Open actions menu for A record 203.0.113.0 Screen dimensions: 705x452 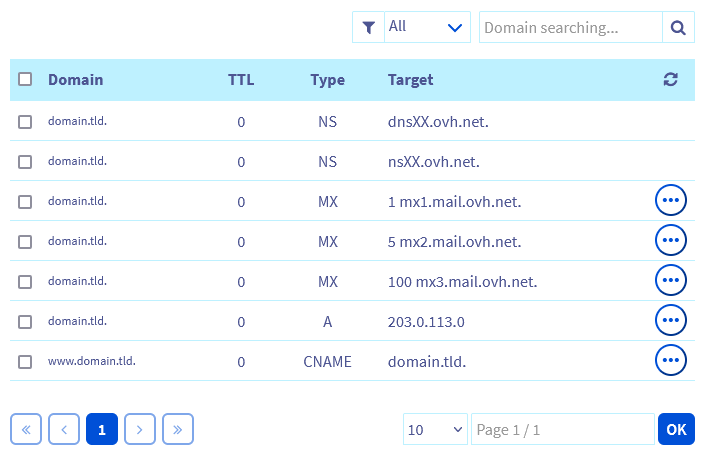(x=670, y=320)
